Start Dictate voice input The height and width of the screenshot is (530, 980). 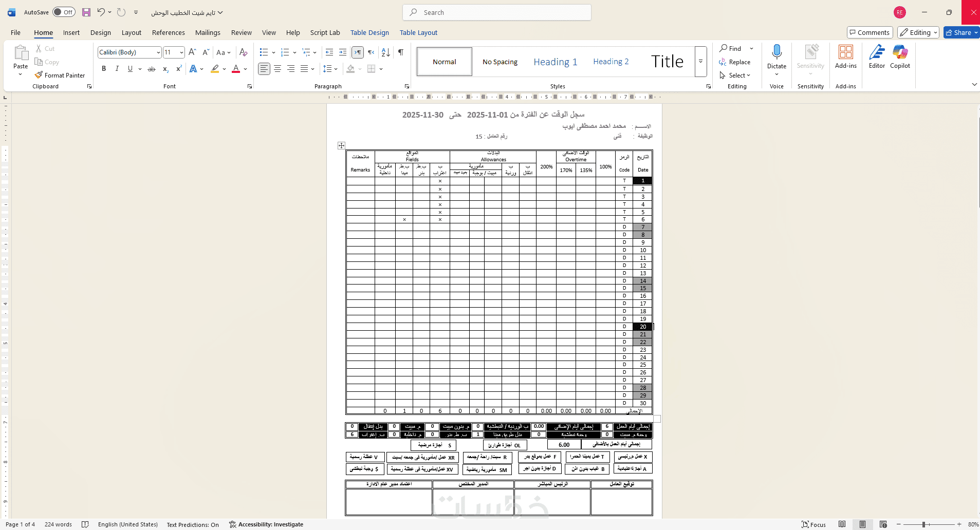[x=776, y=56]
